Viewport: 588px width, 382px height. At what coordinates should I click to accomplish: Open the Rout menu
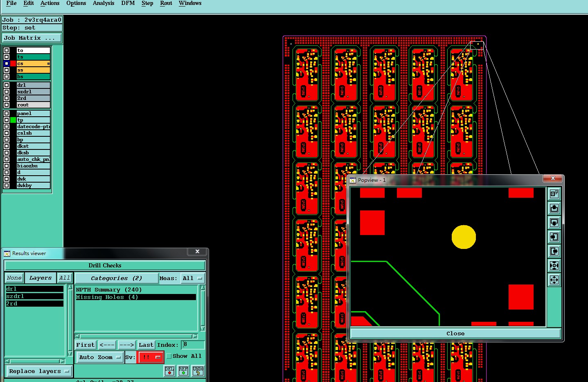pos(166,3)
